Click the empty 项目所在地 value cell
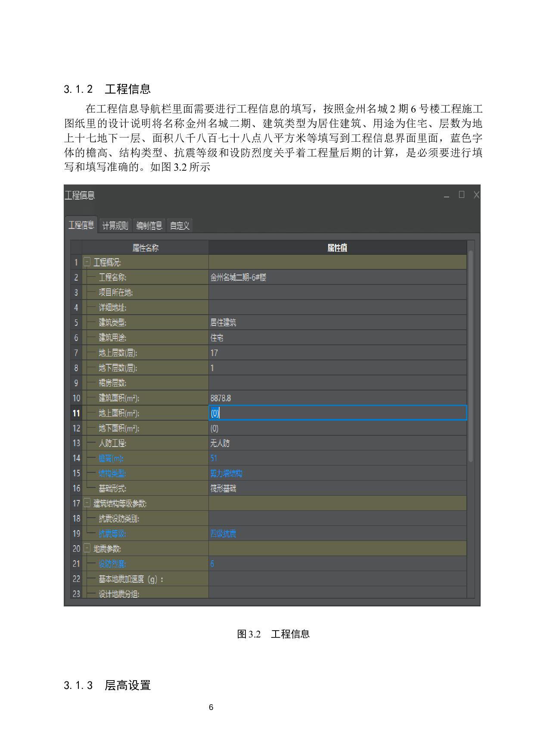 coord(338,292)
